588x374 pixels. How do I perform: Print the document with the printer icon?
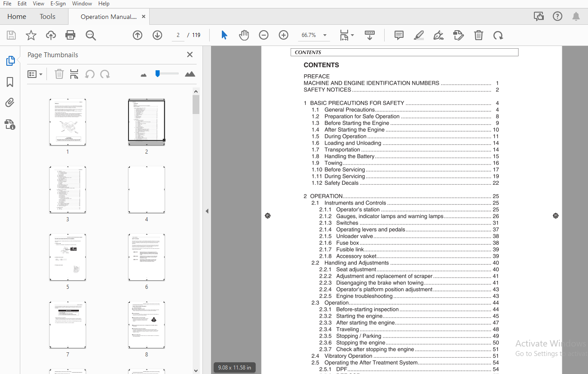tap(70, 35)
